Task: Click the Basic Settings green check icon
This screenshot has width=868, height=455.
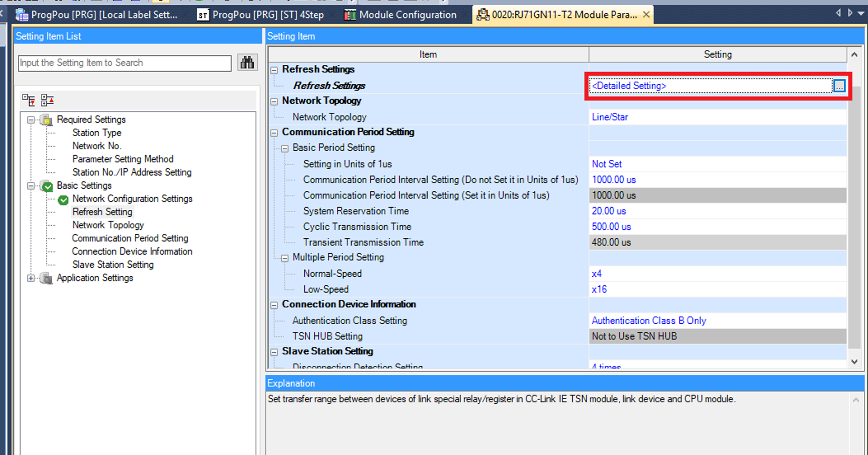Action: pos(46,186)
